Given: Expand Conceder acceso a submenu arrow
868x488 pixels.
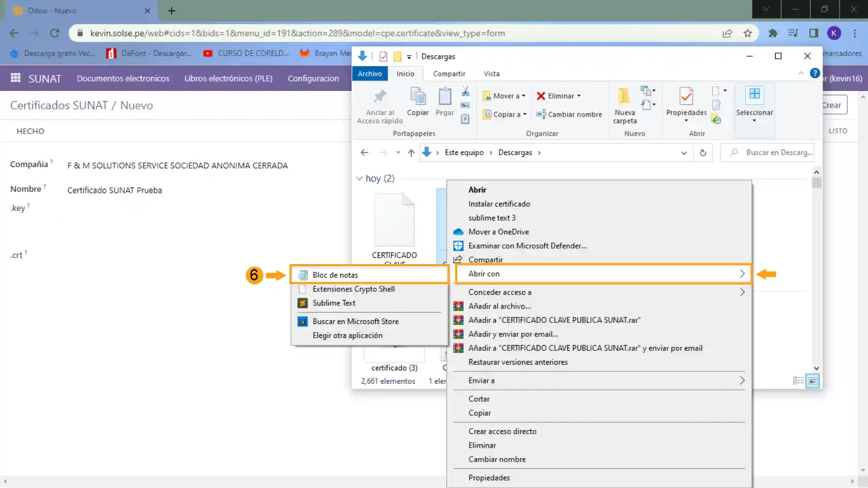Looking at the screenshot, I should point(742,292).
